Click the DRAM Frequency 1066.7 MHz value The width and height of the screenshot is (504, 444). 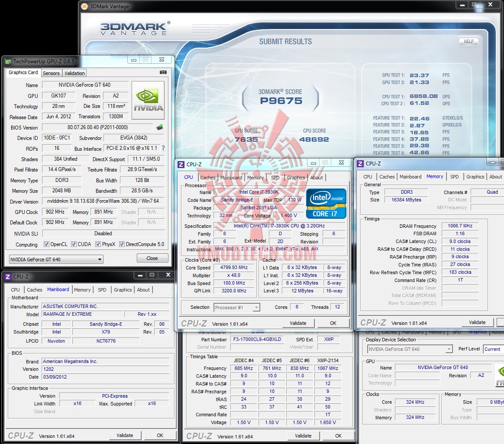click(460, 226)
